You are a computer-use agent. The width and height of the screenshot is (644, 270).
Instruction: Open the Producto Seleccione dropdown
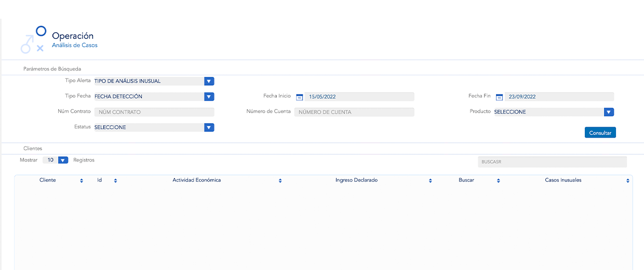609,112
